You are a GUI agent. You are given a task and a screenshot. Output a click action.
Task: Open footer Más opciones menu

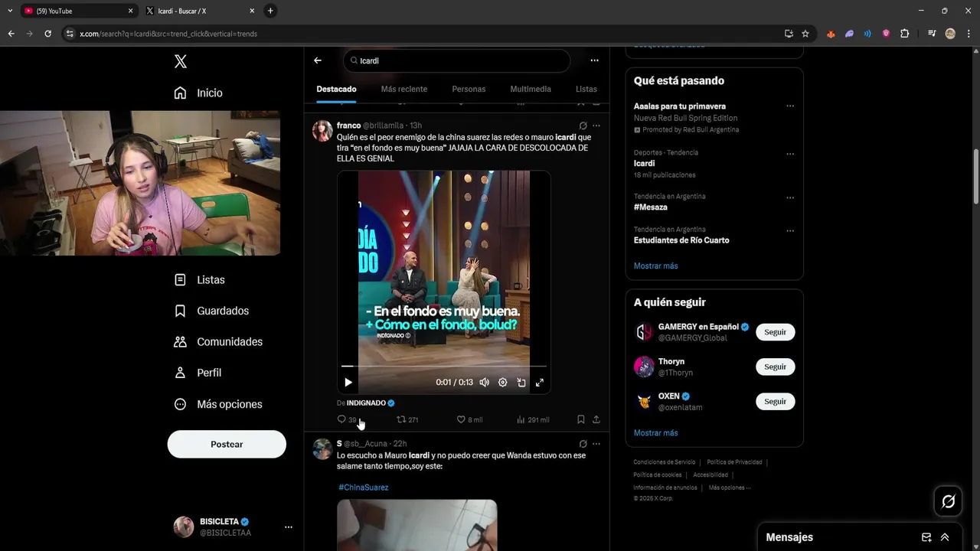click(729, 487)
